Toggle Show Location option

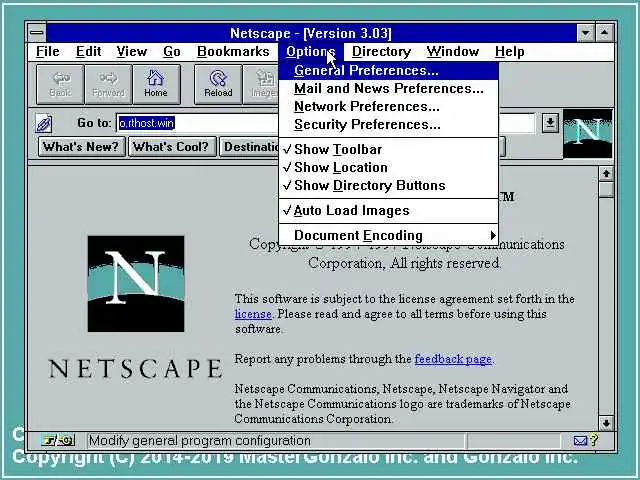tap(389, 167)
